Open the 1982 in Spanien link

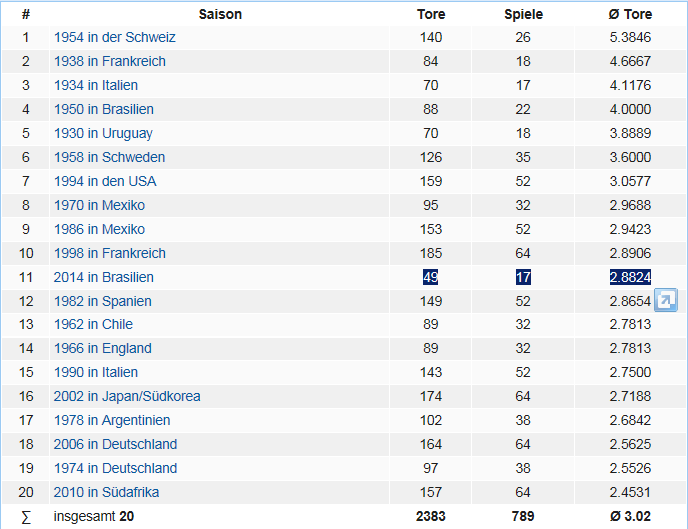(x=103, y=301)
